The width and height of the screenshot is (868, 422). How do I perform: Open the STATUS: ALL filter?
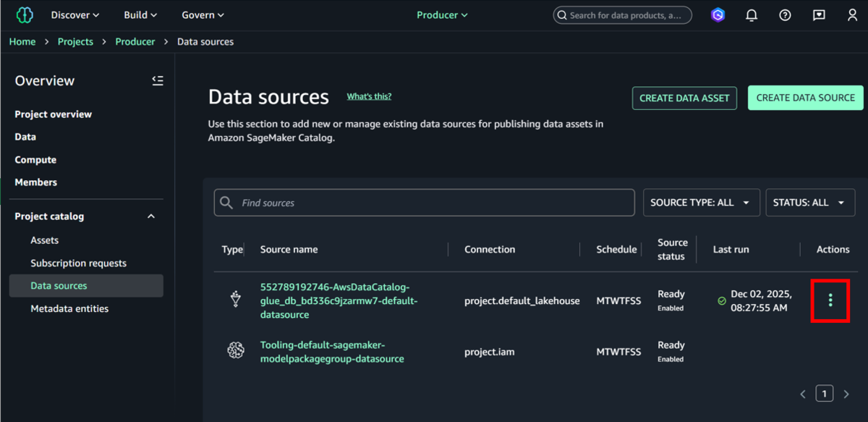coord(810,203)
